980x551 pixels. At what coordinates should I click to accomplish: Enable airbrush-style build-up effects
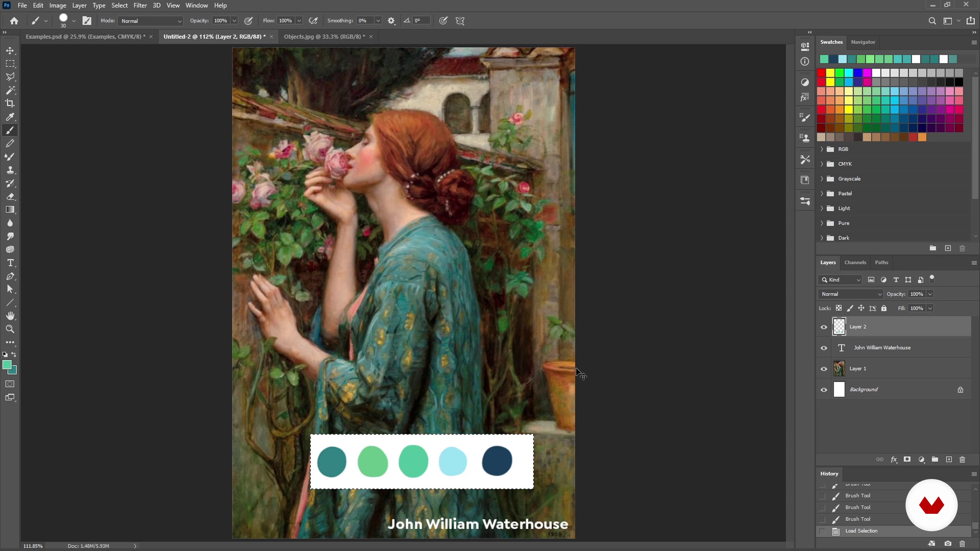pos(313,21)
